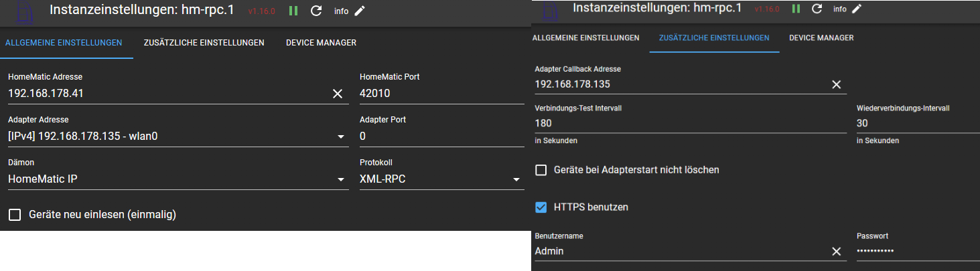Clear the HomeMatic Adresse field
This screenshot has height=271, width=980.
tap(338, 94)
